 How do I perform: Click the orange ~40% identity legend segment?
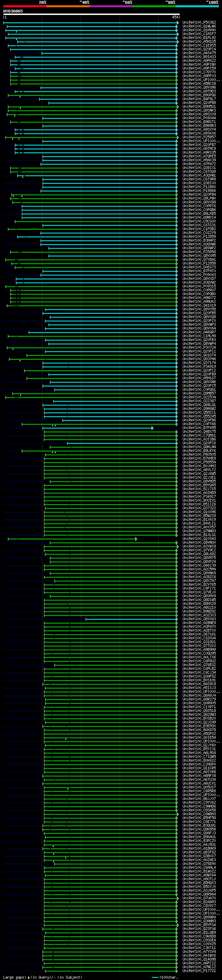click(68, 6)
